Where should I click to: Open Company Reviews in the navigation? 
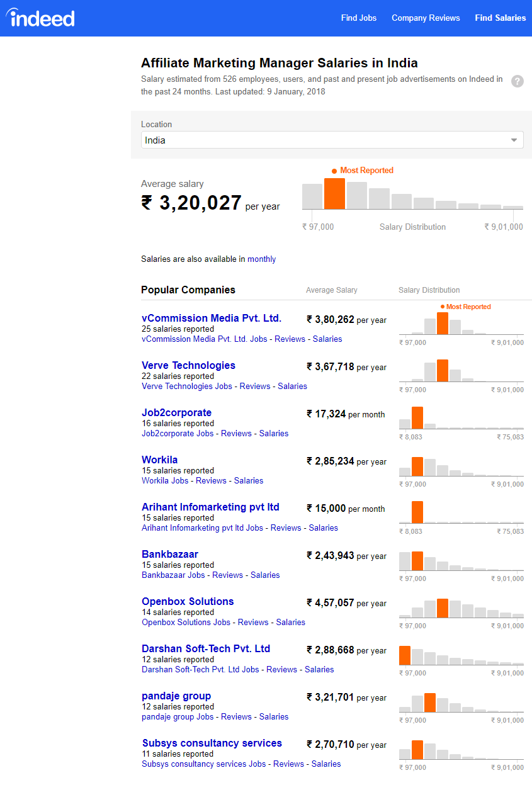pyautogui.click(x=426, y=18)
